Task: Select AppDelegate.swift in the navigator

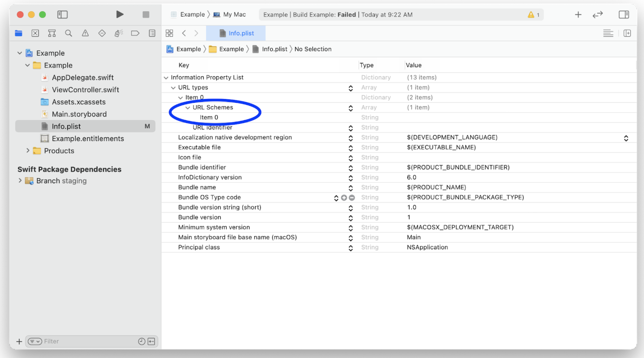Action: (x=83, y=77)
